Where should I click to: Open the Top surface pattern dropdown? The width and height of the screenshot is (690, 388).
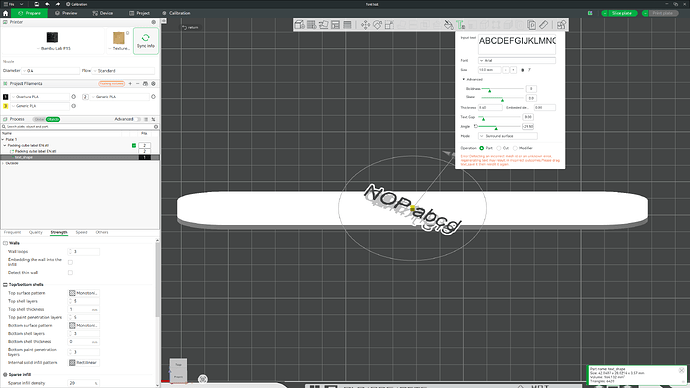[84, 293]
